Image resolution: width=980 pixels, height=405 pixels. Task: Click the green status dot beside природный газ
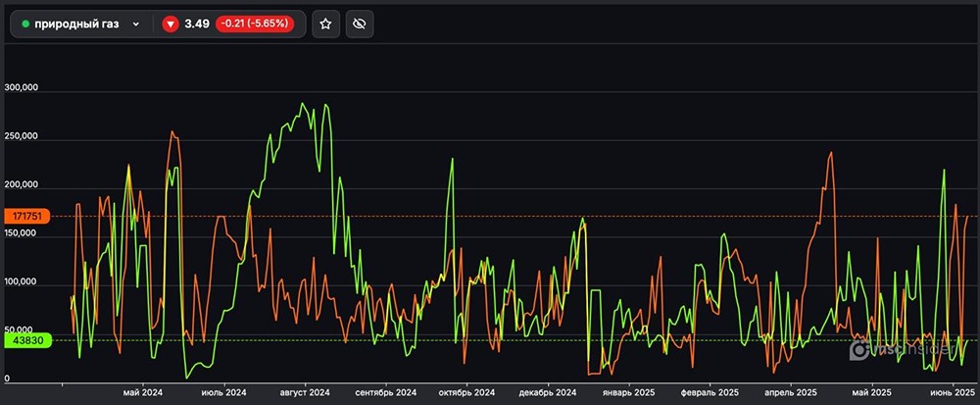coord(25,24)
